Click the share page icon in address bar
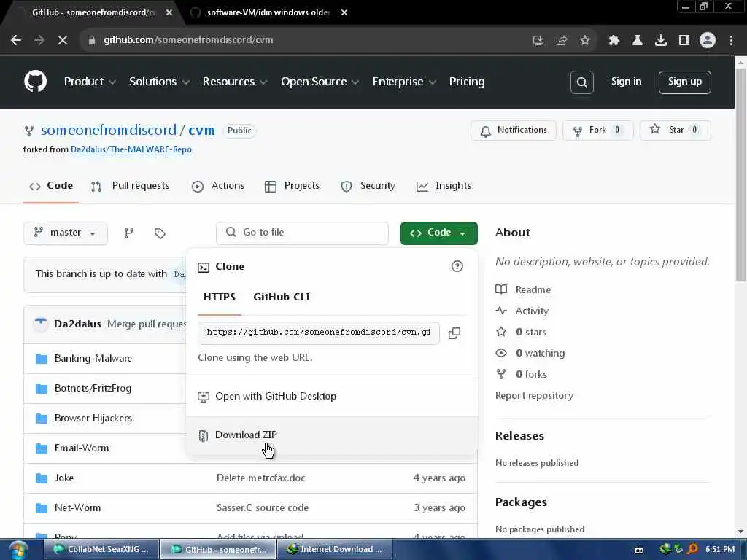 562,41
